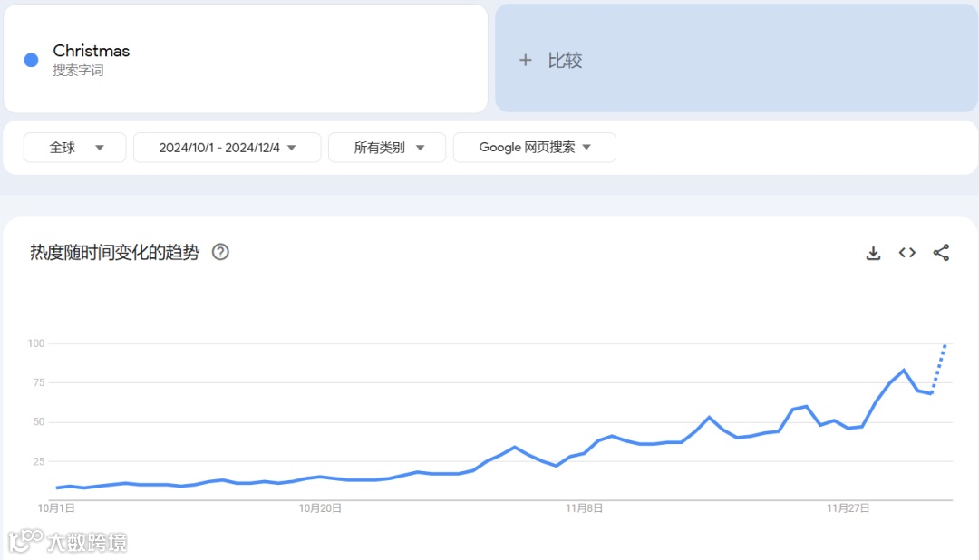
Task: Select the Christmas search term card
Action: 245,57
